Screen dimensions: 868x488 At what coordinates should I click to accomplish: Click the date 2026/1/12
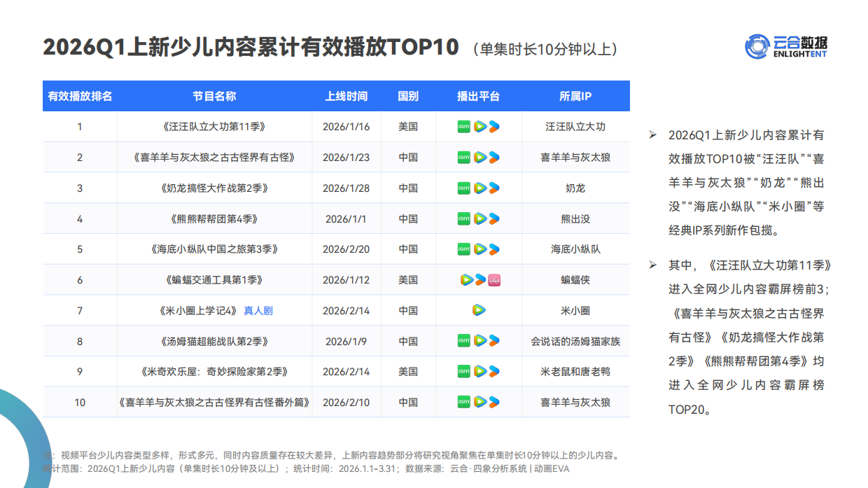[x=346, y=280]
